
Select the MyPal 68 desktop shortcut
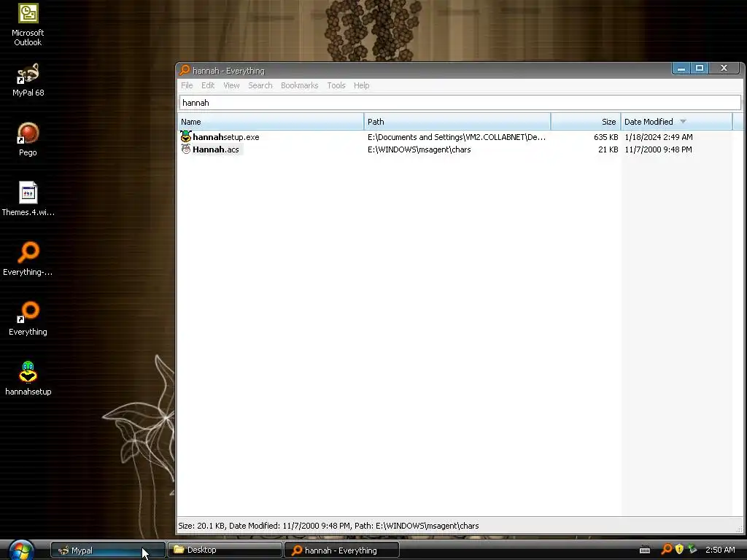(x=28, y=80)
